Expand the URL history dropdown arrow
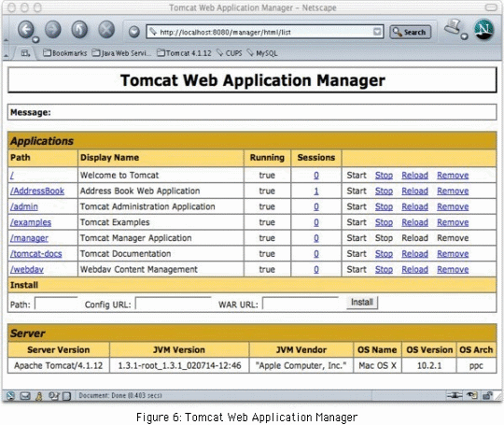 point(377,32)
